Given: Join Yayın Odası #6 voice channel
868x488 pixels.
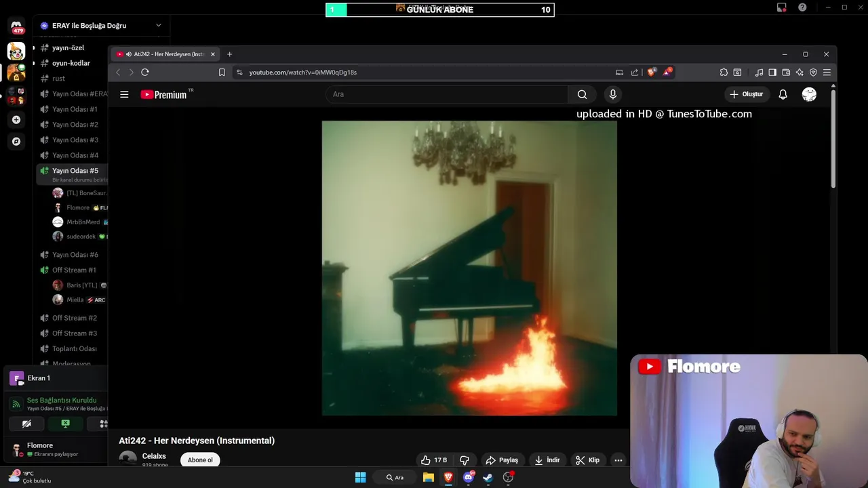Looking at the screenshot, I should [x=73, y=255].
